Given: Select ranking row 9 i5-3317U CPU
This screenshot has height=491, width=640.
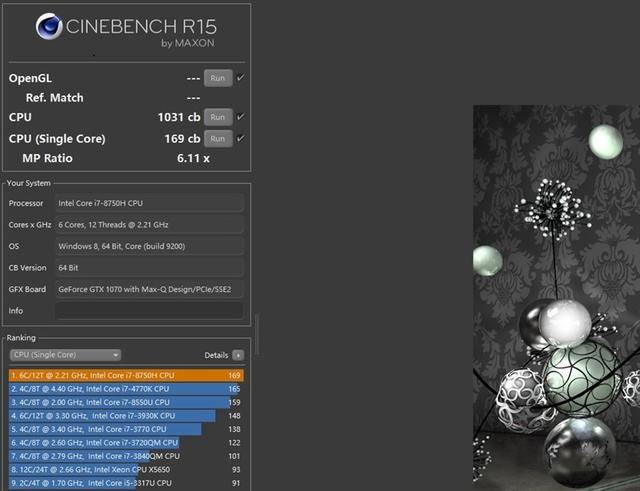Looking at the screenshot, I should 126,483.
